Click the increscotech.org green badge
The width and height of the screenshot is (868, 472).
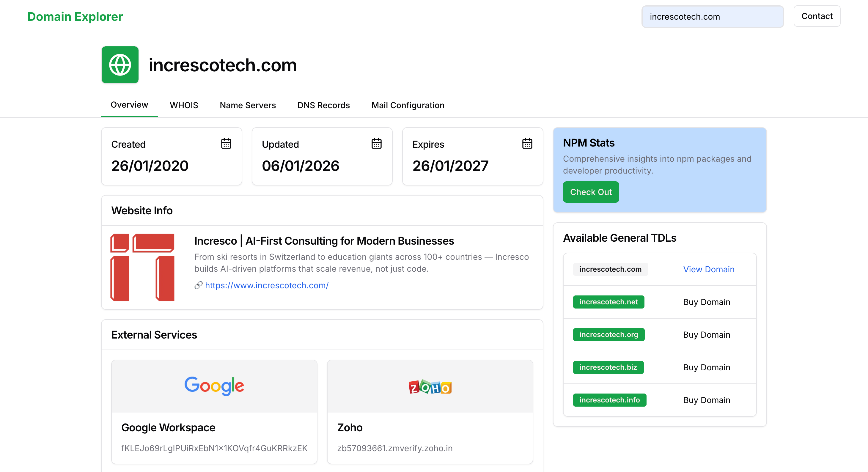click(x=608, y=335)
